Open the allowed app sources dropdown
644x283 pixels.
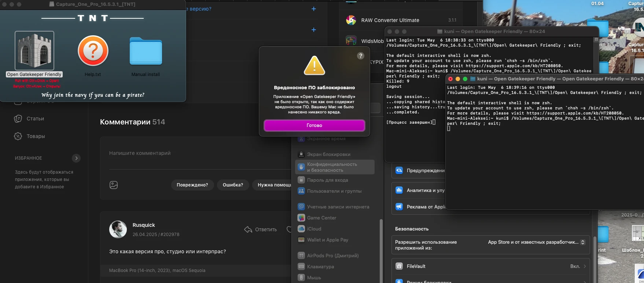(x=537, y=242)
